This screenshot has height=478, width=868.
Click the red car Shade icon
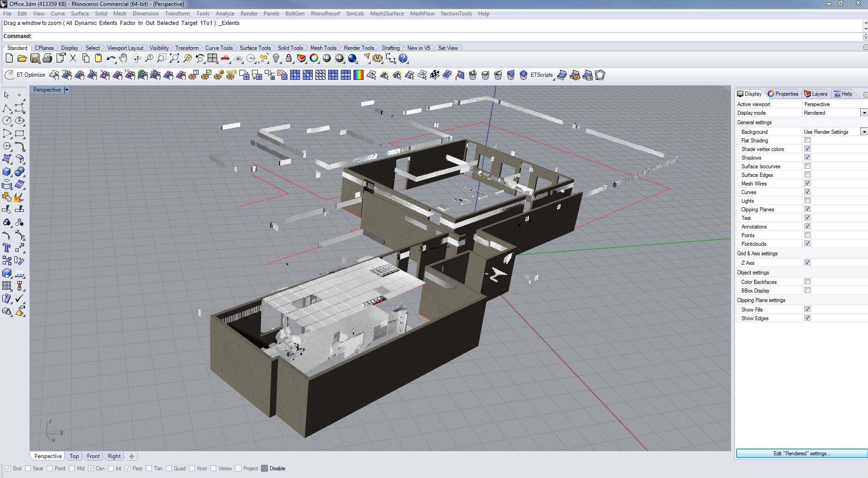(x=225, y=59)
